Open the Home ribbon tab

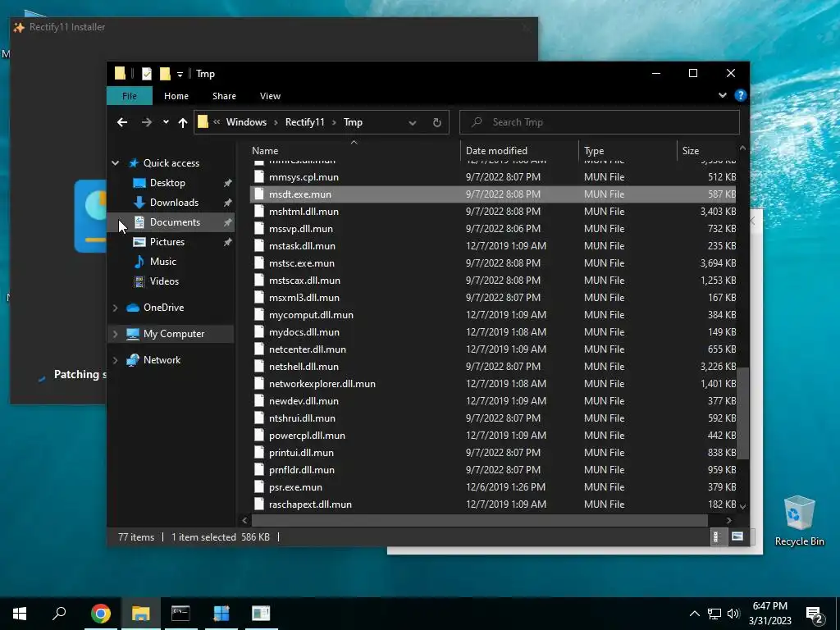click(176, 96)
